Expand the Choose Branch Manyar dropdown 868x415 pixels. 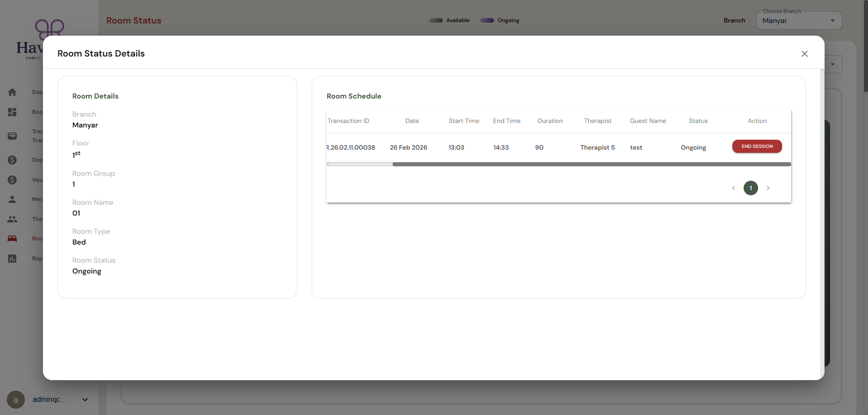click(x=799, y=20)
